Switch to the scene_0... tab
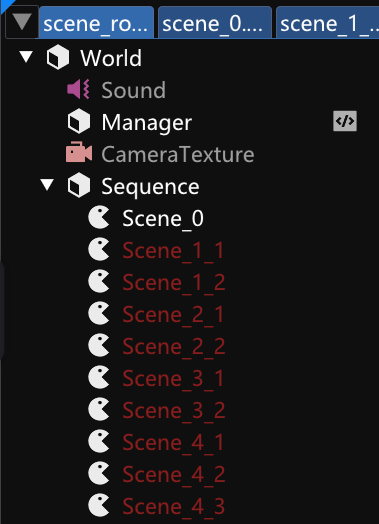The width and height of the screenshot is (379, 524). [x=215, y=23]
